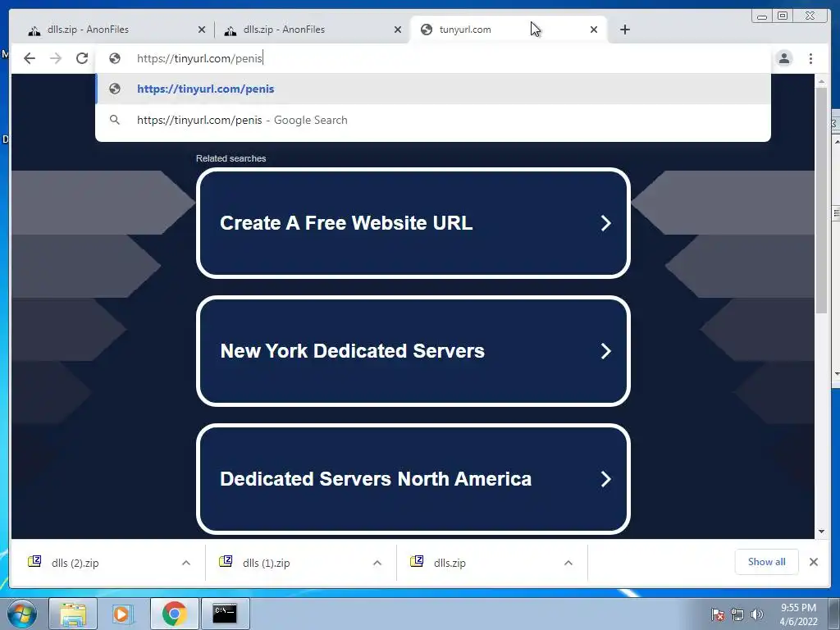This screenshot has height=630, width=840.
Task: Close the downloads bar
Action: 813,561
